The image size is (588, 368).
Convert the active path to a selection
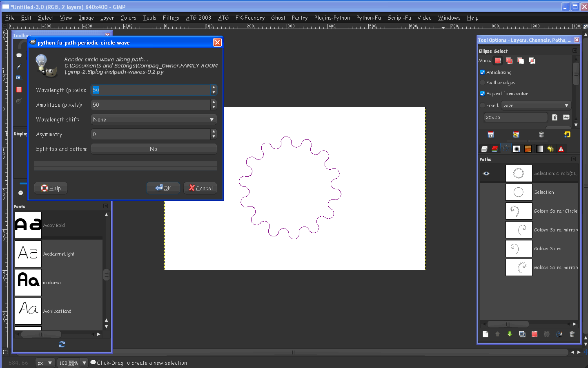[535, 334]
